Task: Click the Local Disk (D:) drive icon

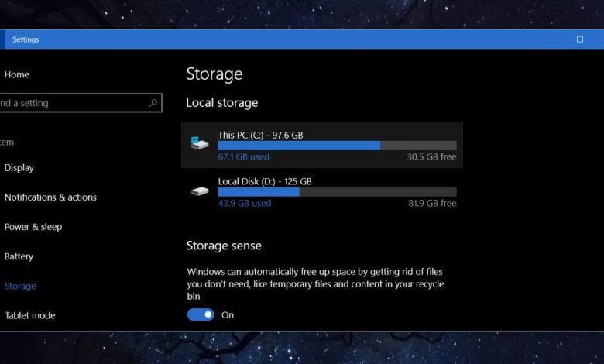Action: [x=200, y=191]
